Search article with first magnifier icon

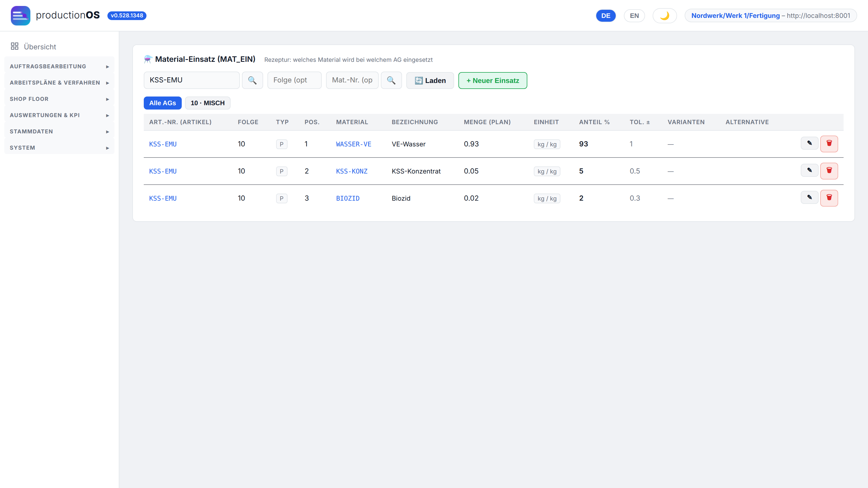point(252,80)
